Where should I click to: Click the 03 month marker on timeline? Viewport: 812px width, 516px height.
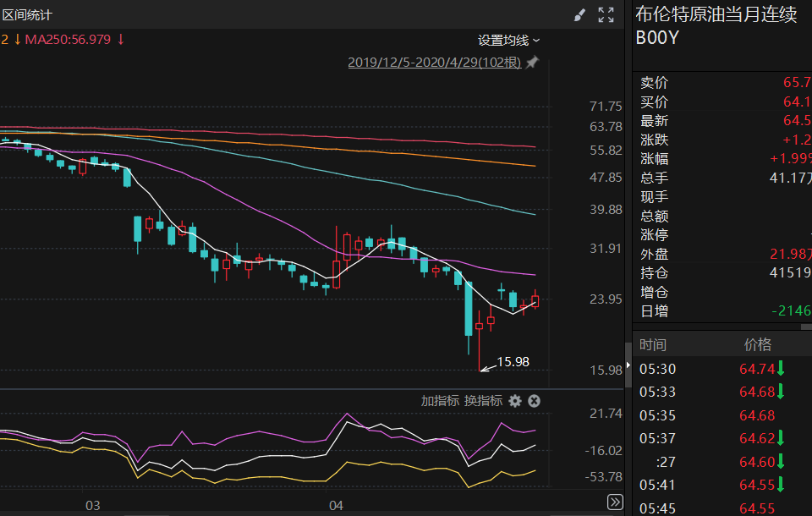tap(93, 505)
